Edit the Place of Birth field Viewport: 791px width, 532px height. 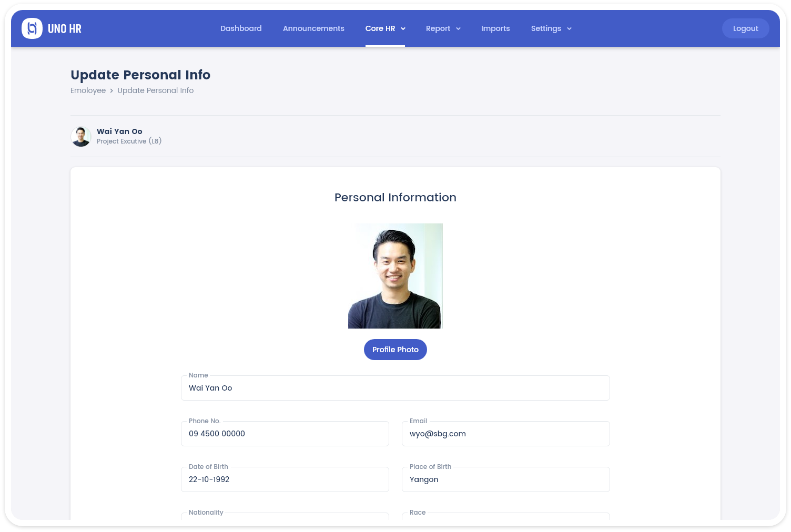(x=505, y=480)
